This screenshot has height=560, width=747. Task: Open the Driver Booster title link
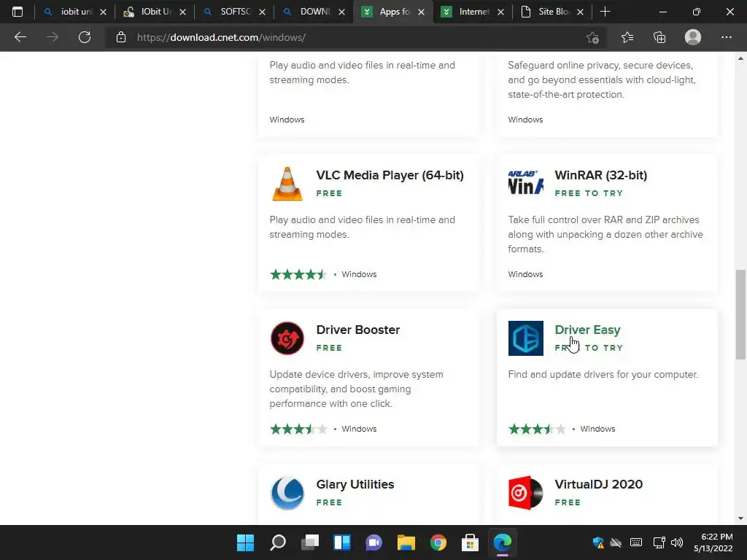pos(357,330)
